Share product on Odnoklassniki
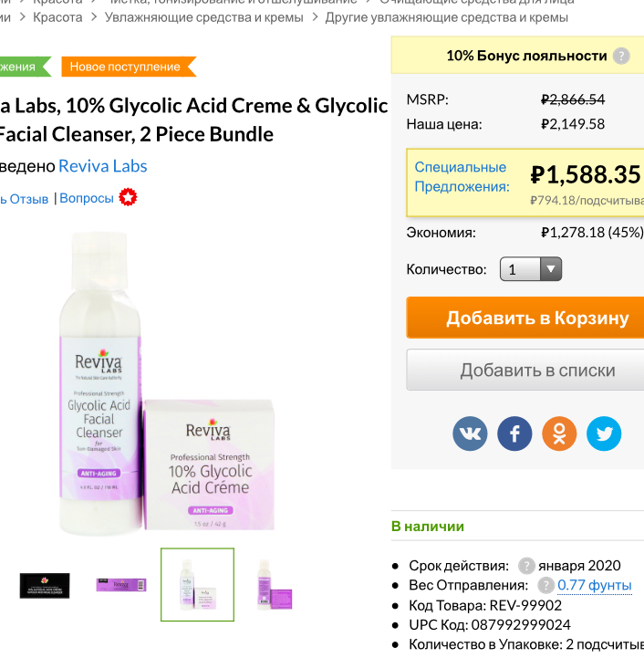The width and height of the screenshot is (644, 658). coord(559,433)
